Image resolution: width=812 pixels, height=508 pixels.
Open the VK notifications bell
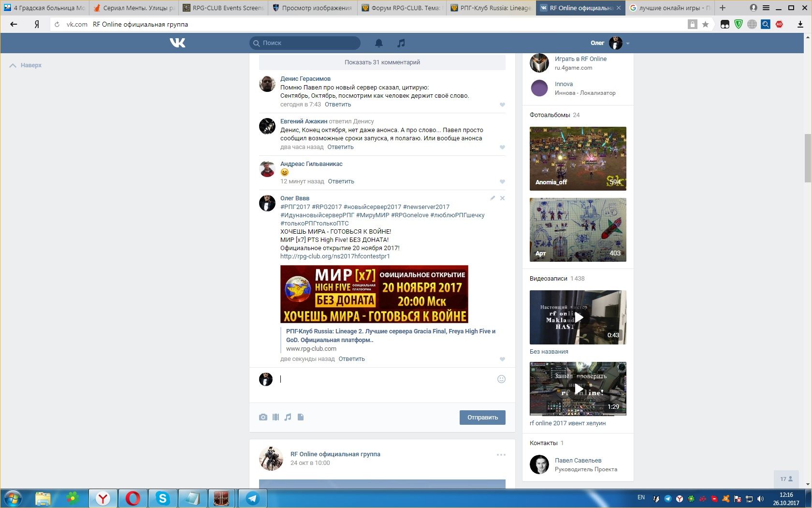click(379, 43)
